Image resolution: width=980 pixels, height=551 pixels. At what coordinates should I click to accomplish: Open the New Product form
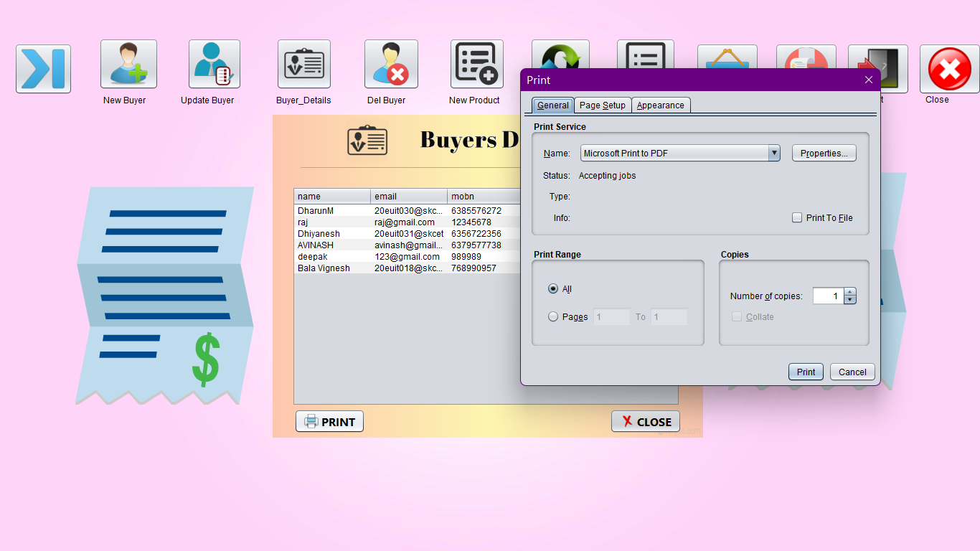coord(477,64)
